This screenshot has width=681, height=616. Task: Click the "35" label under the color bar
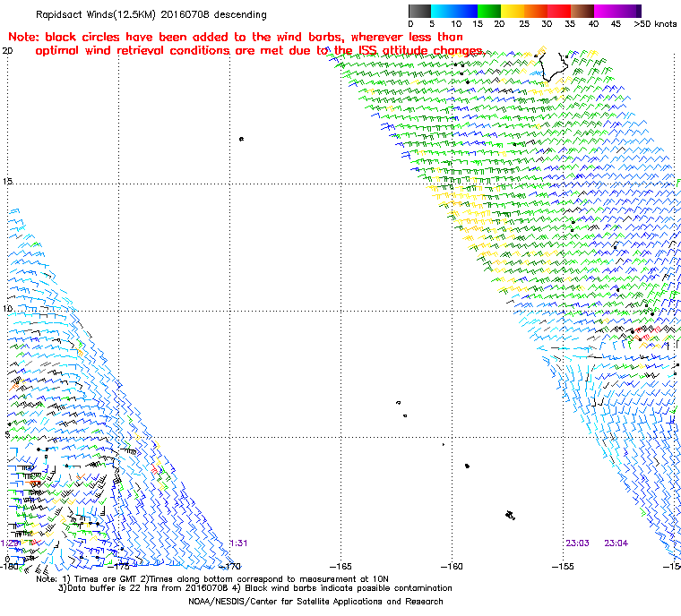(x=570, y=24)
